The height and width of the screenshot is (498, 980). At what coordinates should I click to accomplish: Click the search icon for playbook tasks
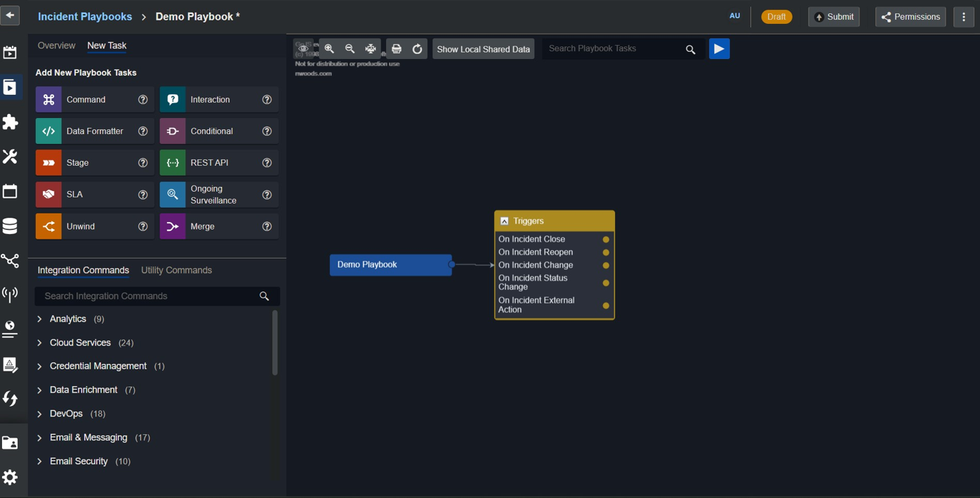691,49
